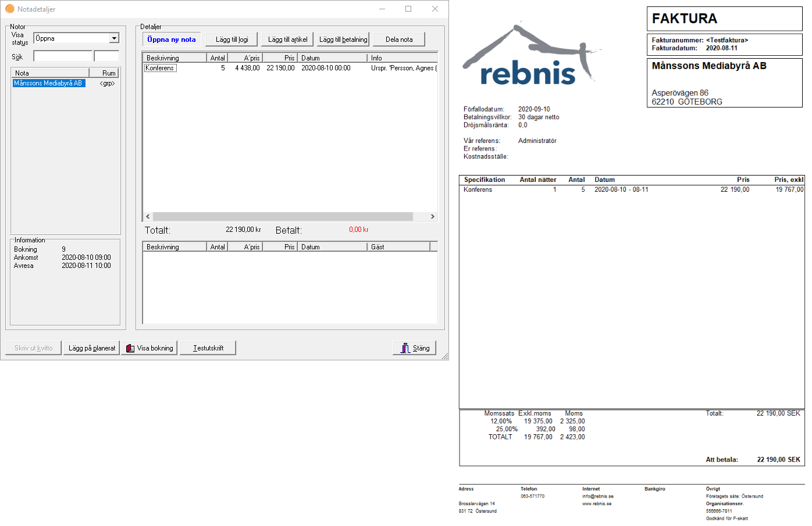
Task: Click Datum header in lower payments table
Action: point(333,247)
